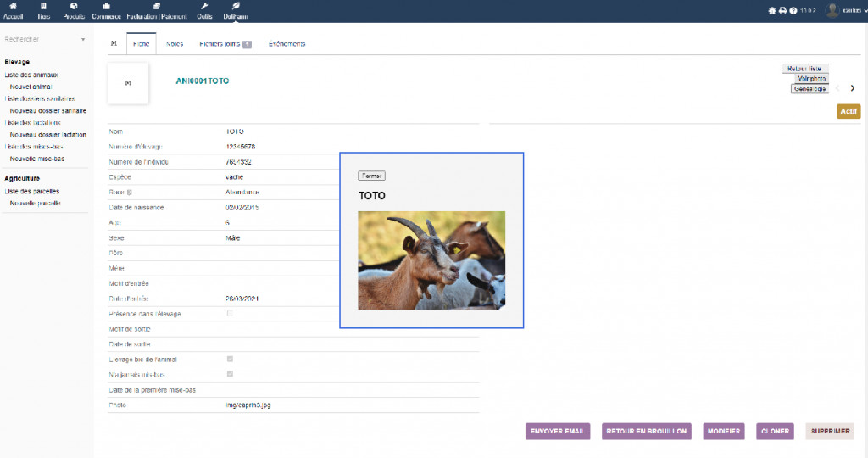Click the Modifier button
The height and width of the screenshot is (458, 868).
(724, 431)
